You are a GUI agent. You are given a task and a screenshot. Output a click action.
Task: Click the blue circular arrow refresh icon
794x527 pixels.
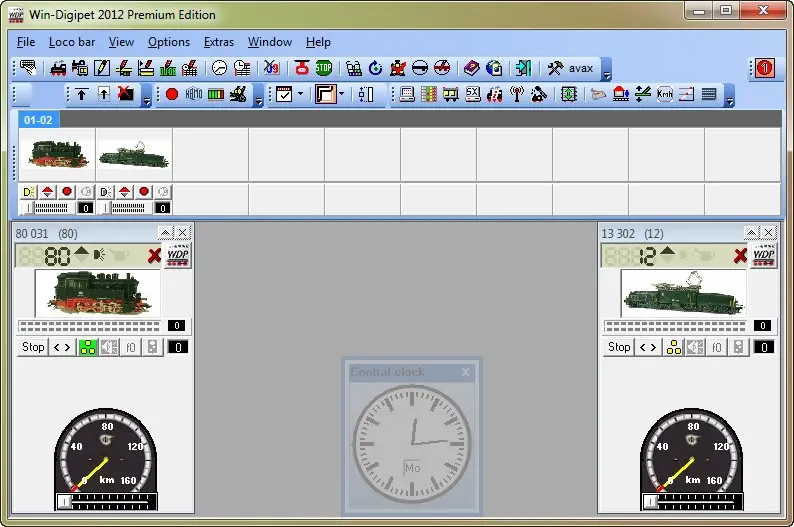[x=375, y=68]
